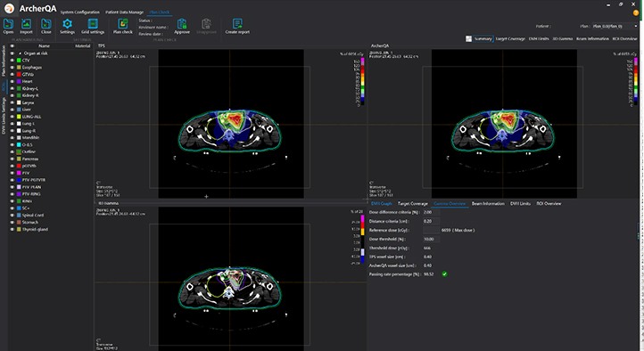Image resolution: width=644 pixels, height=351 pixels.
Task: Hide the Esophagus structure
Action: click(x=12, y=67)
